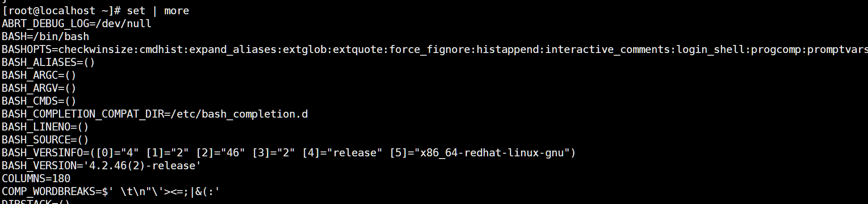
Task: Click the BASH_LINENO=() line
Action: 45,127
